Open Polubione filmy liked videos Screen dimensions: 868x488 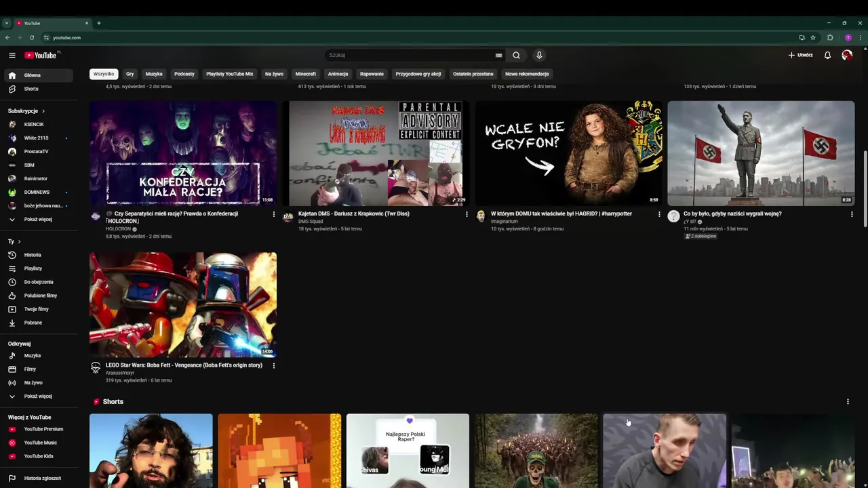click(37, 296)
